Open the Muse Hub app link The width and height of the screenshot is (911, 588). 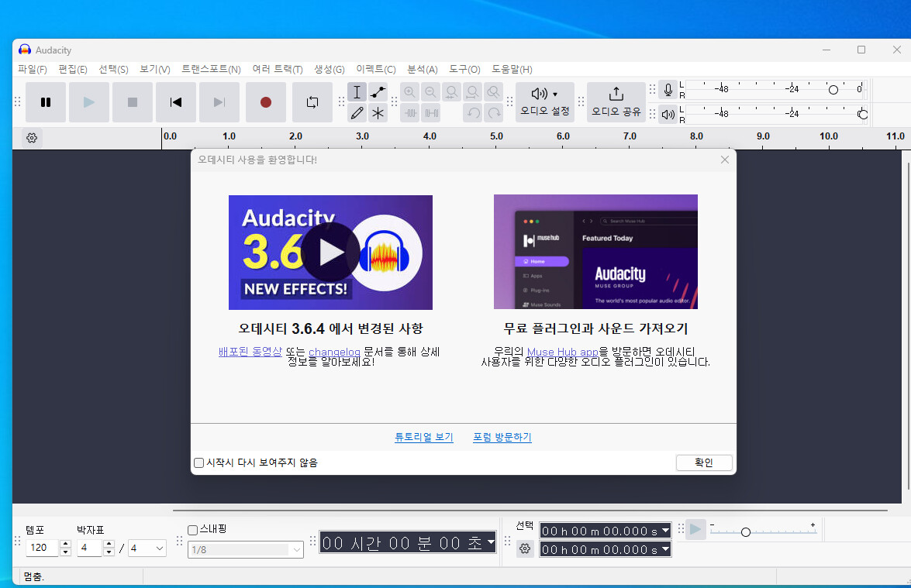click(x=562, y=352)
